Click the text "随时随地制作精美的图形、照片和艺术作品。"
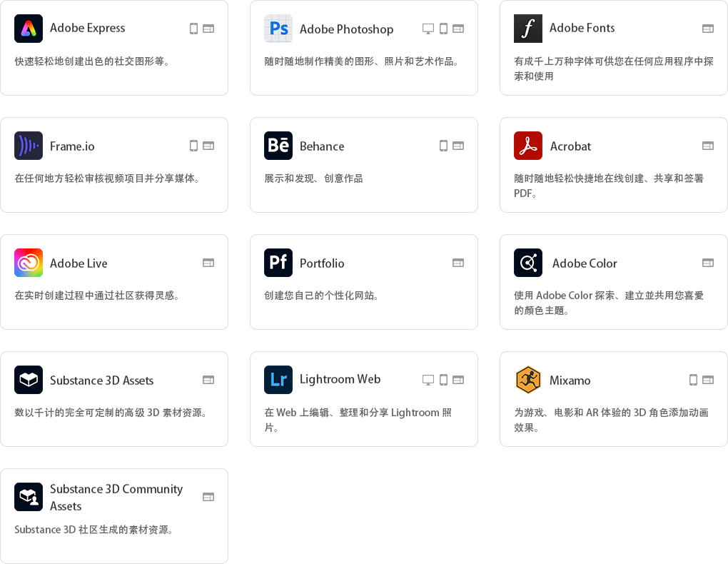 coord(362,61)
